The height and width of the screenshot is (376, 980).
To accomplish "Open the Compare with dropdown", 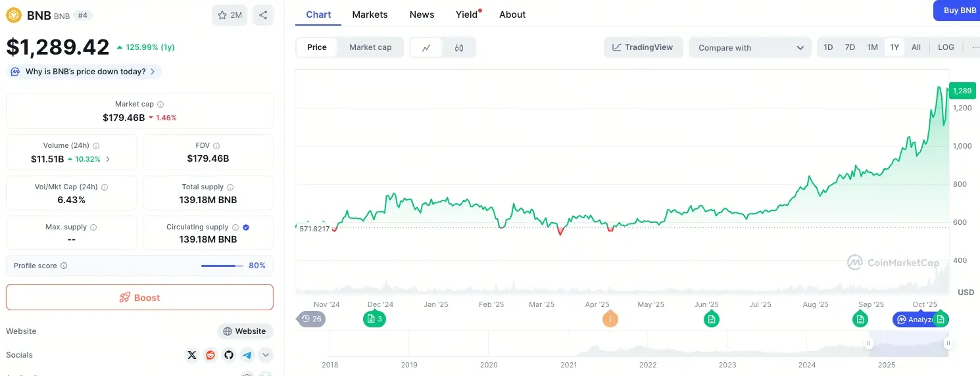I will click(750, 47).
